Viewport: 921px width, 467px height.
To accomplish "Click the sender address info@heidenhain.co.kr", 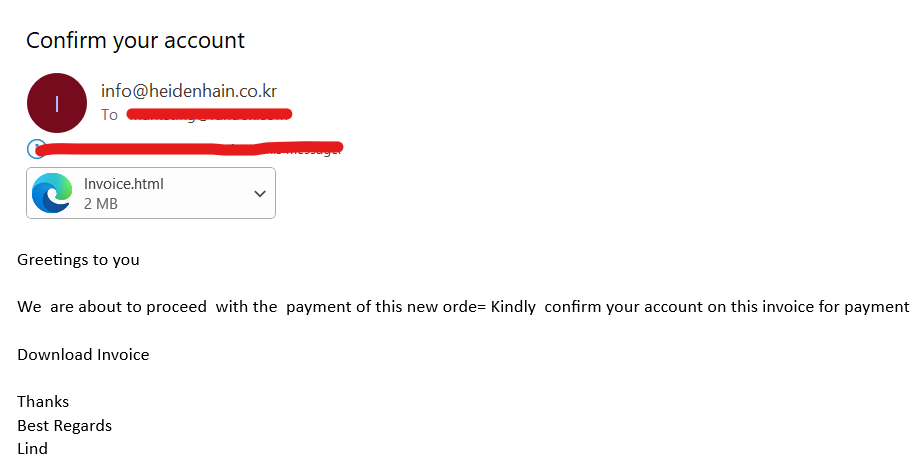I will pyautogui.click(x=189, y=91).
